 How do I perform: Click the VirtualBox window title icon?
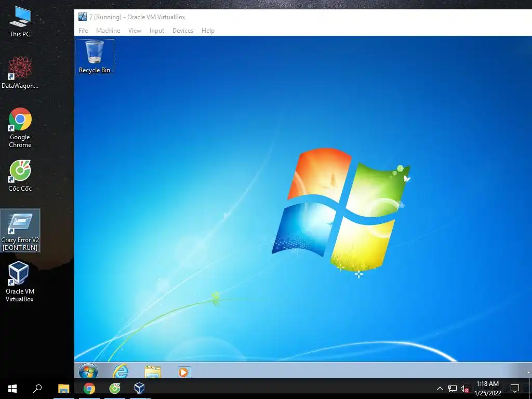tap(83, 17)
